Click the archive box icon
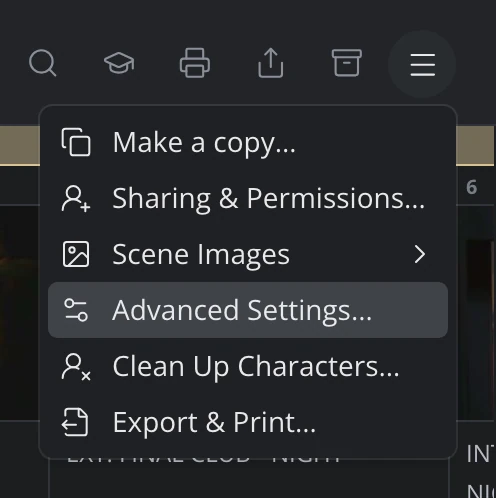The width and height of the screenshot is (496, 498). pos(347,63)
